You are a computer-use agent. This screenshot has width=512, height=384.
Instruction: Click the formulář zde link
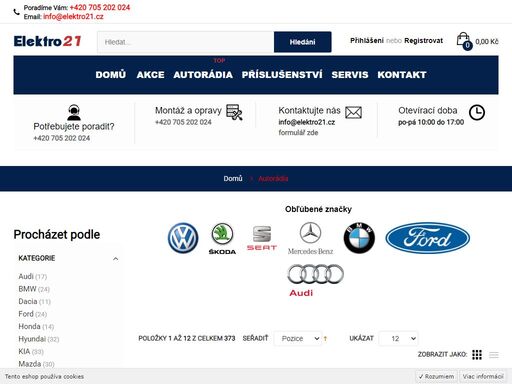[x=298, y=133]
